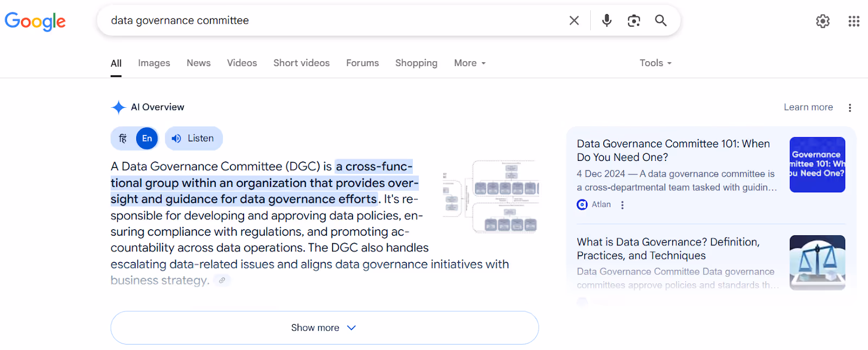Open Google Lens image search
Viewport: 868px width, 350px height.
634,21
